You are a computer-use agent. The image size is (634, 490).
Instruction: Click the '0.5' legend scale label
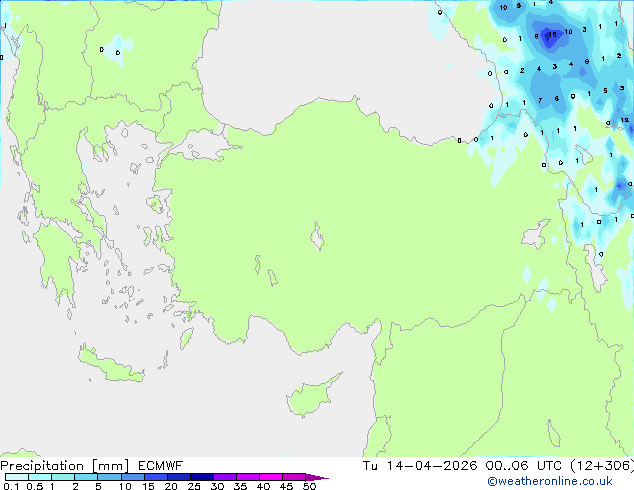pos(34,486)
